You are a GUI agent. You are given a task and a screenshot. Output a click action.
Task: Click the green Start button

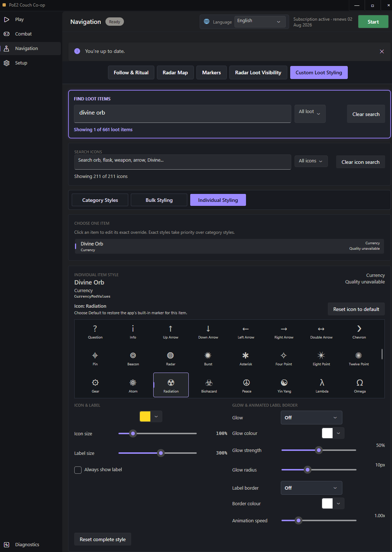click(x=373, y=22)
